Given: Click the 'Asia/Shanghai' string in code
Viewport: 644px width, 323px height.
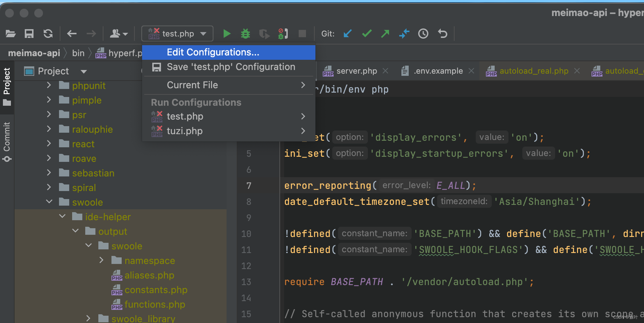Looking at the screenshot, I should pos(539,202).
